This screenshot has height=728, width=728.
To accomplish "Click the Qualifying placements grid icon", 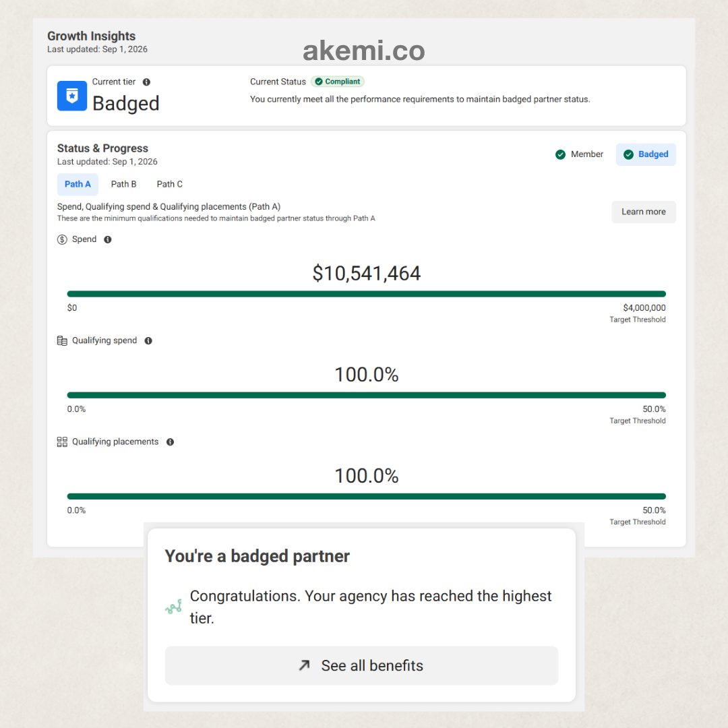I will (x=62, y=442).
